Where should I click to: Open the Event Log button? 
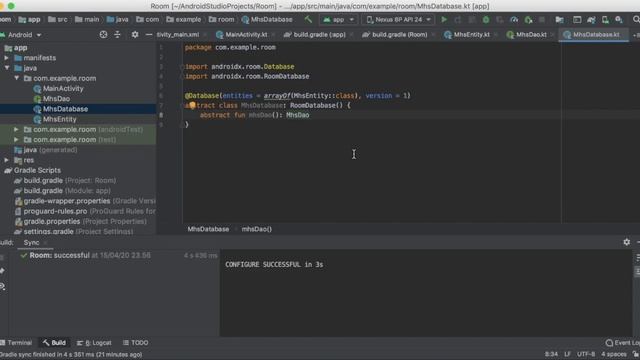pos(623,343)
